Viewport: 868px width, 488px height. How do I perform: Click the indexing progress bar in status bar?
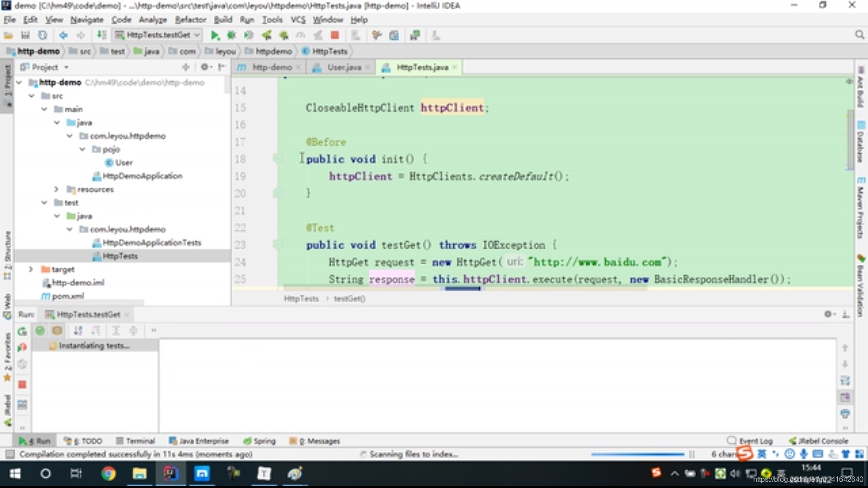[637, 454]
